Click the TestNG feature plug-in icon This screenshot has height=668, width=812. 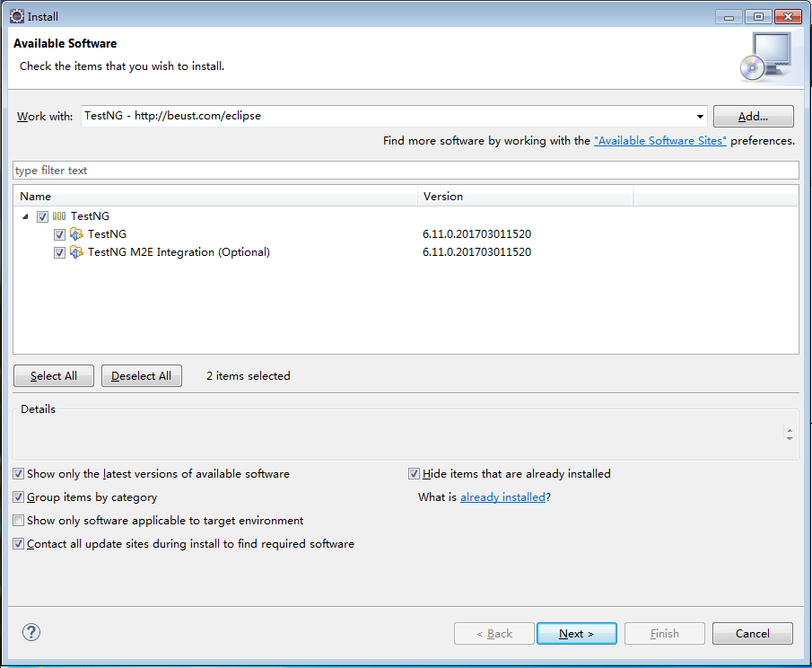click(76, 234)
